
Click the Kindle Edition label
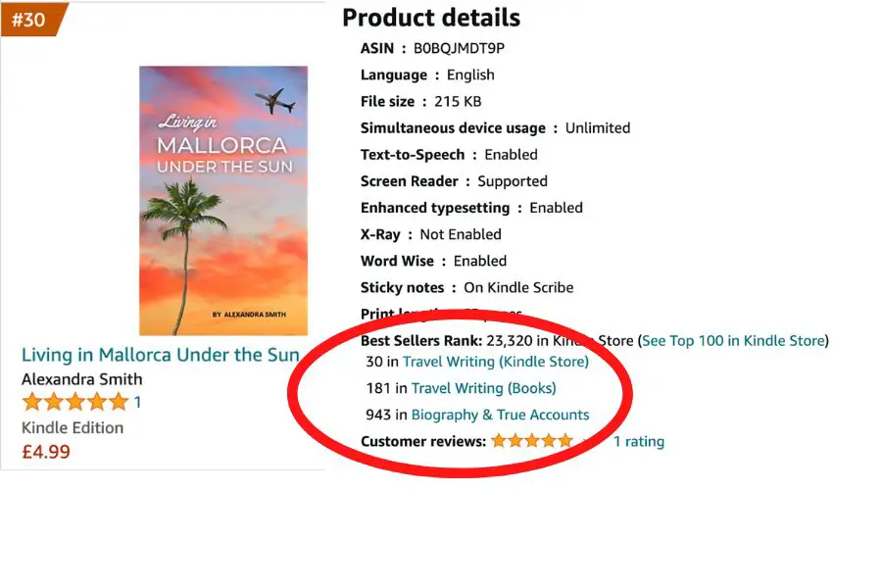tap(73, 428)
